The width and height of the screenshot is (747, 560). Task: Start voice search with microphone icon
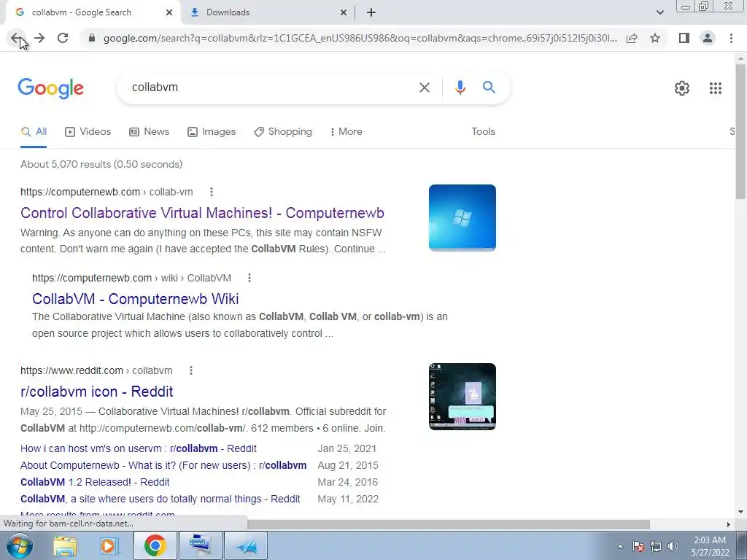(460, 87)
